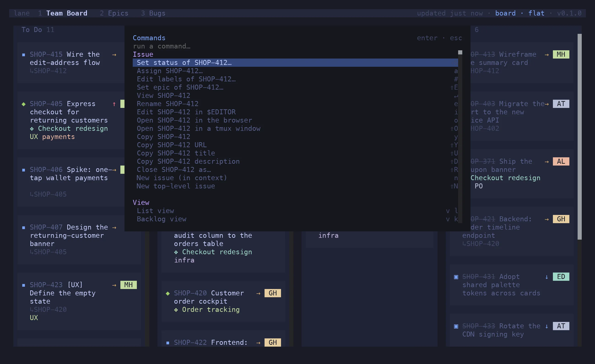This screenshot has width=595, height=364.
Task: Click the AL assignee badge on the coupon banner card
Action: tap(561, 161)
